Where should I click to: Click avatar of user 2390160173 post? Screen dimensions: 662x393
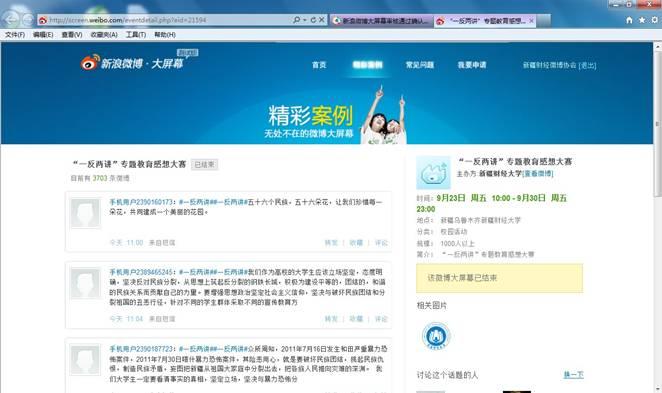(85, 213)
